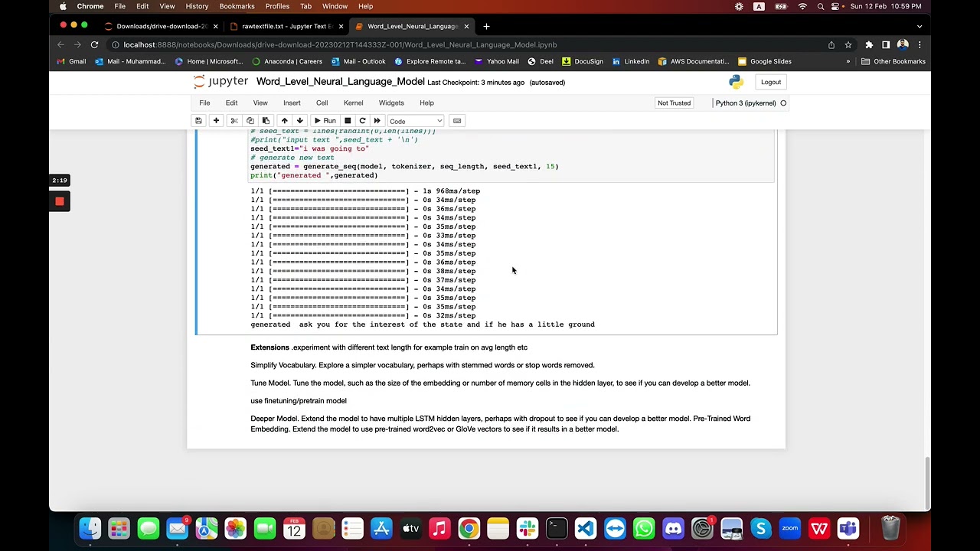This screenshot has width=980, height=551.
Task: Stop screen recording red button
Action: point(60,201)
